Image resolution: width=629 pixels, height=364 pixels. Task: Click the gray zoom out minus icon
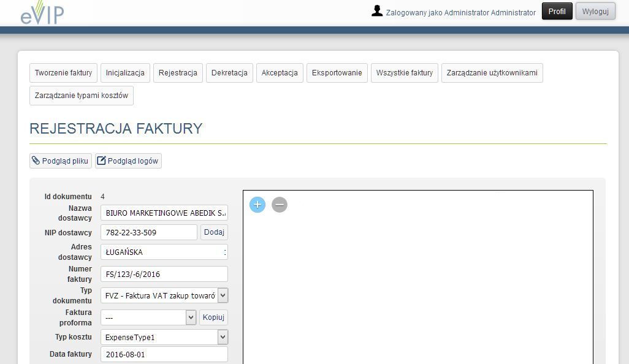pyautogui.click(x=280, y=205)
